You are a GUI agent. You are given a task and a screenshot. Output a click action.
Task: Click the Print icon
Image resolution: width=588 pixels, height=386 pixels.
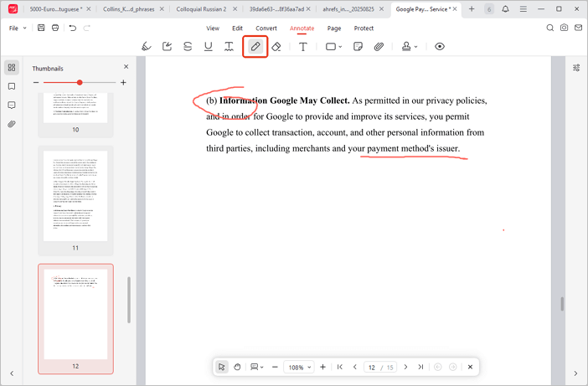click(x=55, y=28)
